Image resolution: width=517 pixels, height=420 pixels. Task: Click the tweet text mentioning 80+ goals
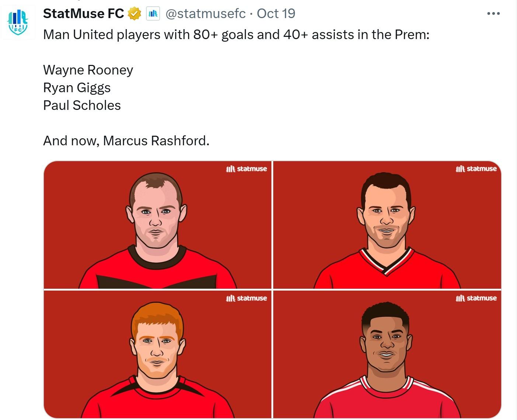[x=236, y=35]
